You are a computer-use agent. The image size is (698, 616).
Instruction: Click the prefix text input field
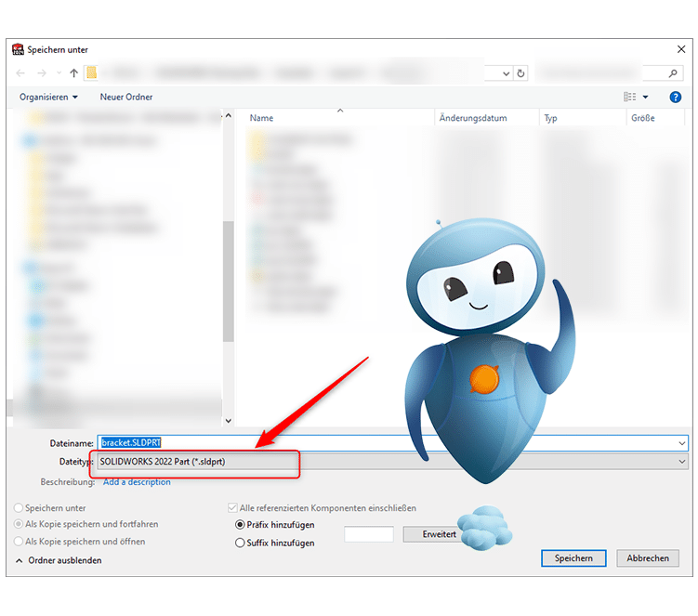pos(369,534)
